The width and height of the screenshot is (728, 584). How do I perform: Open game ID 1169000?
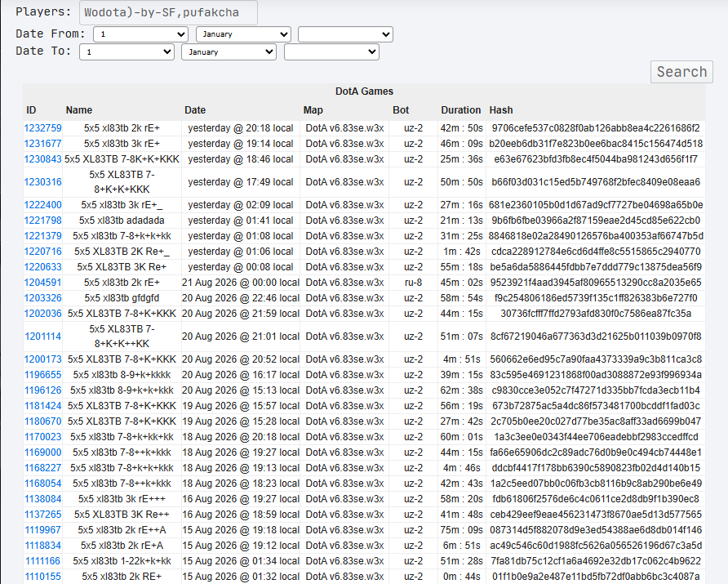(x=42, y=452)
